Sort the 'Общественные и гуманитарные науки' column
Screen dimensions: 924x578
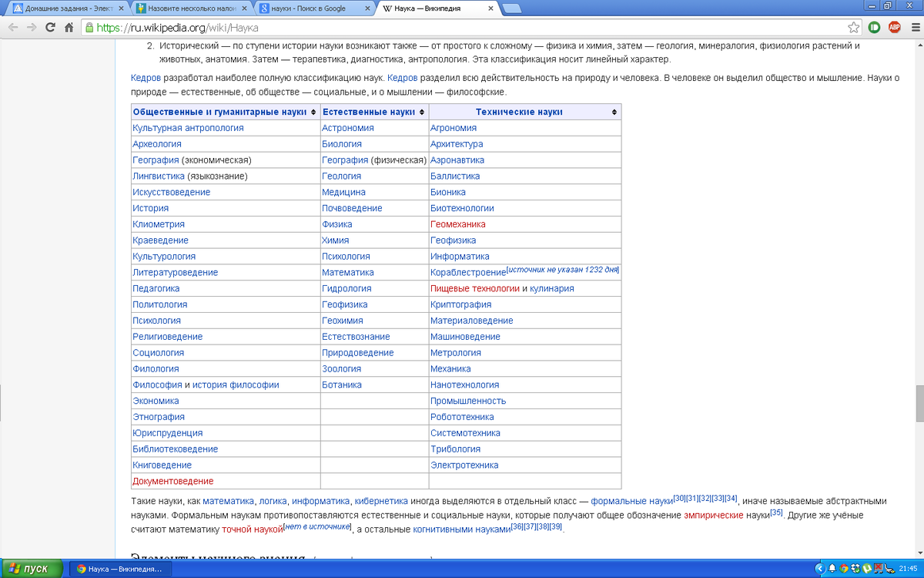pyautogui.click(x=312, y=113)
